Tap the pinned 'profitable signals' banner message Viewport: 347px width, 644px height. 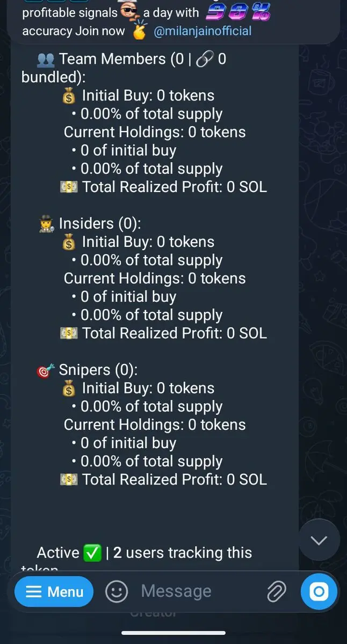pos(146,21)
